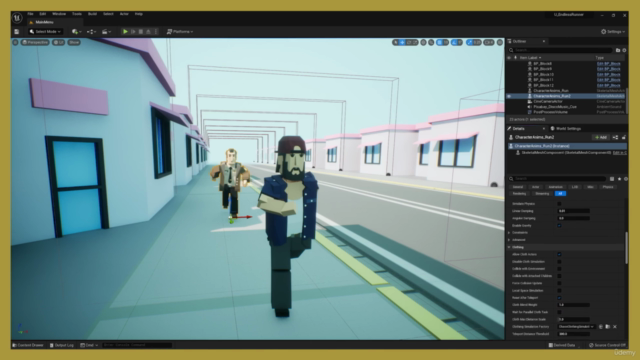The image size is (640, 360).
Task: Click the lock icon in Details panel
Action: coord(624,137)
